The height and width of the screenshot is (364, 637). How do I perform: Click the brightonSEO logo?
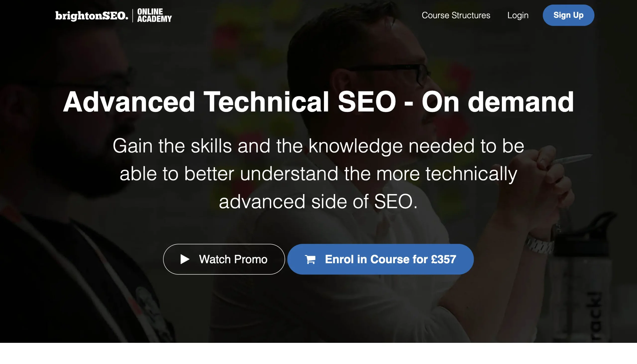click(92, 16)
